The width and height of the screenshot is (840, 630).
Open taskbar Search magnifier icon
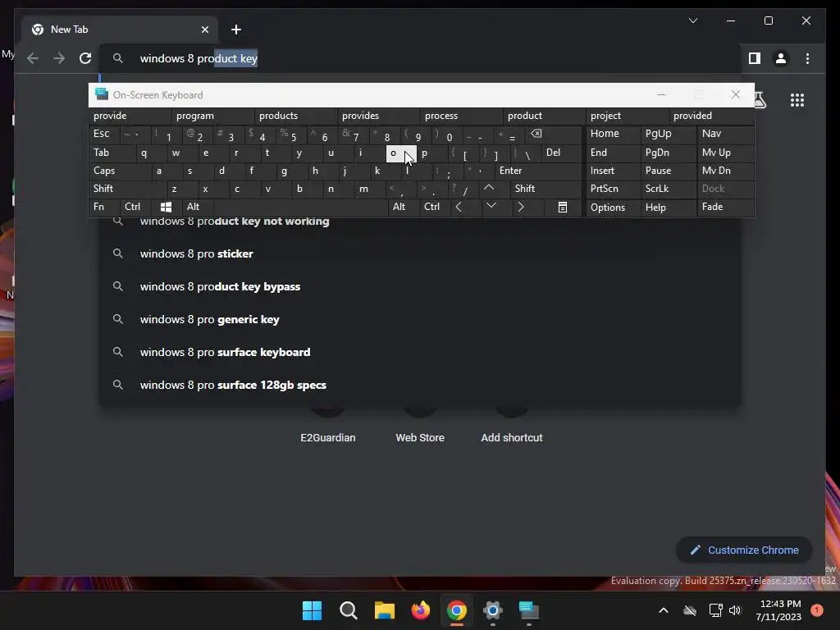348,610
